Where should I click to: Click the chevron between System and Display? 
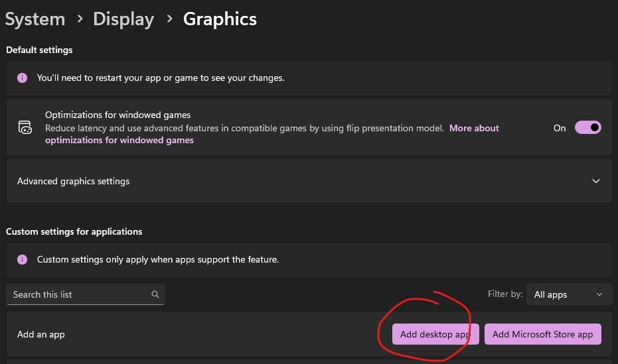[80, 19]
